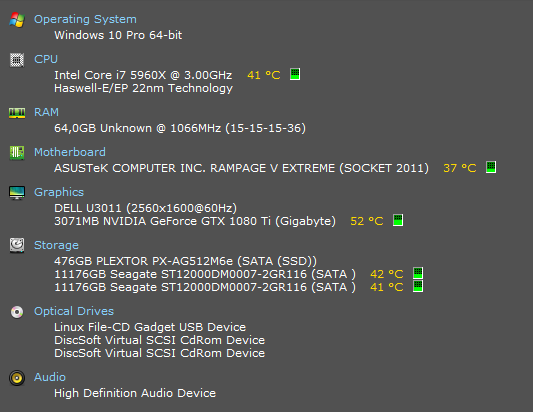Viewport: 533px width, 412px height.
Task: Click the Graphics monitor icon
Action: click(x=17, y=193)
